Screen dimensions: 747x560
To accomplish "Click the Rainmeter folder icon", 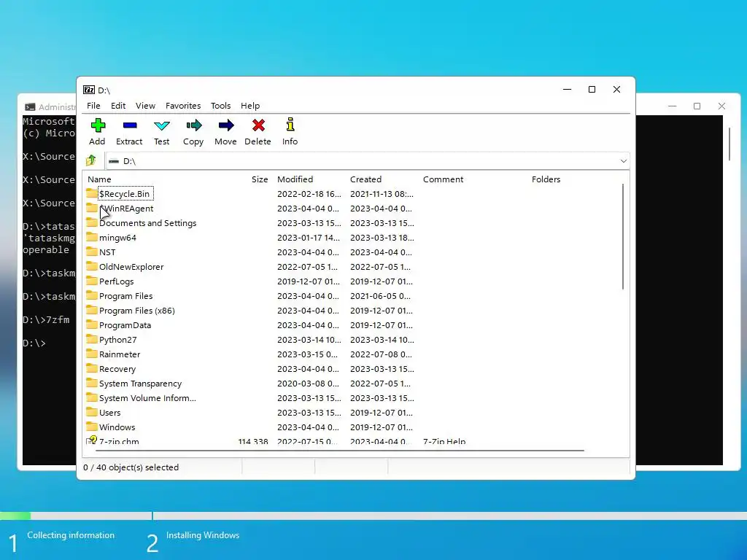I will pyautogui.click(x=91, y=354).
